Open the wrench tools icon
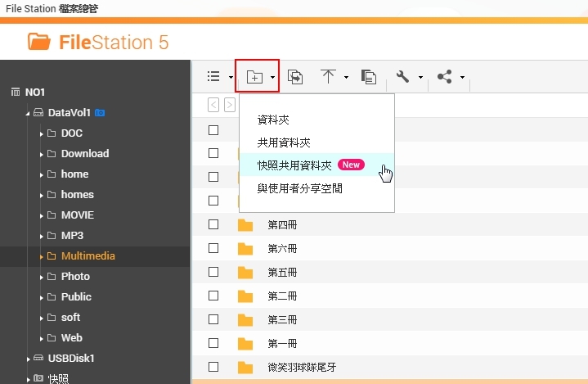588x384 pixels. pyautogui.click(x=402, y=77)
